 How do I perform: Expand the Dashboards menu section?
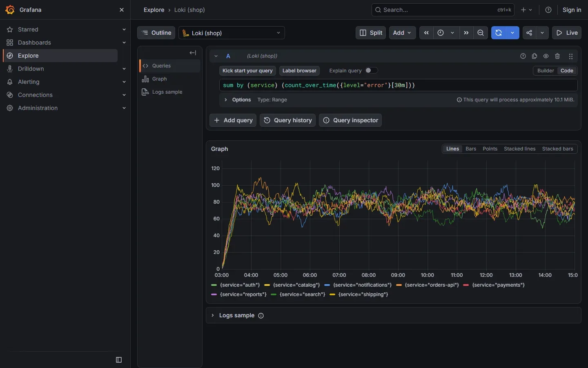[x=124, y=43]
